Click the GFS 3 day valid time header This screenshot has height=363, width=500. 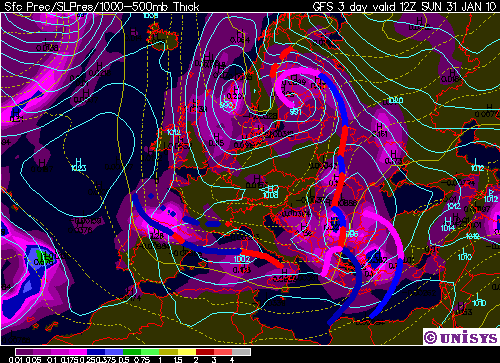click(x=404, y=7)
